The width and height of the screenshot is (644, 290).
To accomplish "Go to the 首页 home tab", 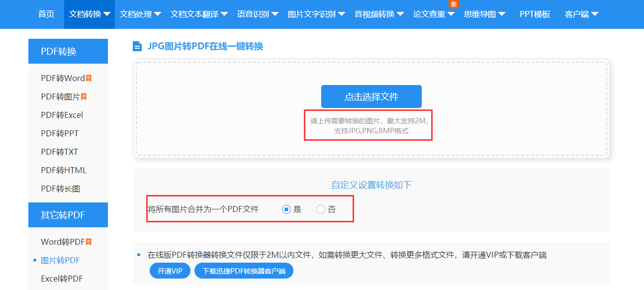I will pyautogui.click(x=46, y=14).
